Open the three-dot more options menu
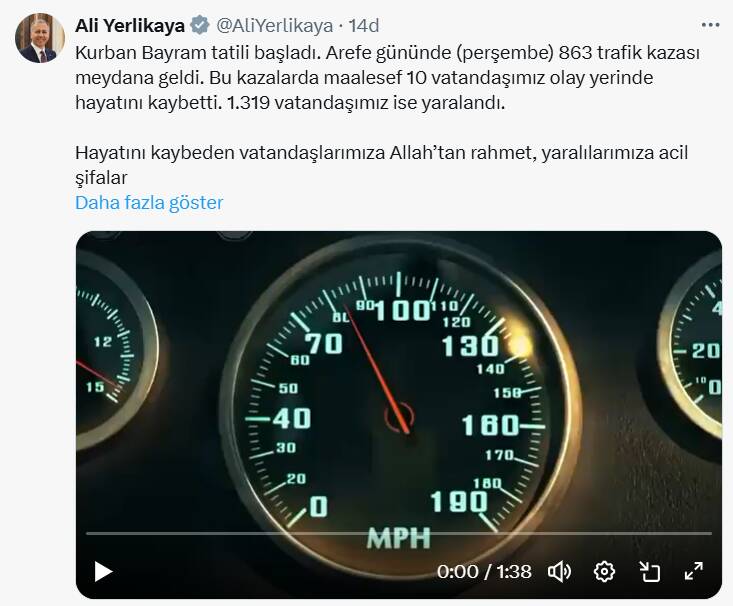The height and width of the screenshot is (606, 733). (x=711, y=25)
